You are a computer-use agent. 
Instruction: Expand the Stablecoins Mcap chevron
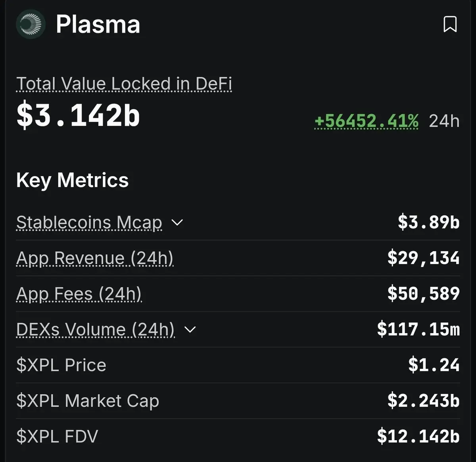pos(177,222)
